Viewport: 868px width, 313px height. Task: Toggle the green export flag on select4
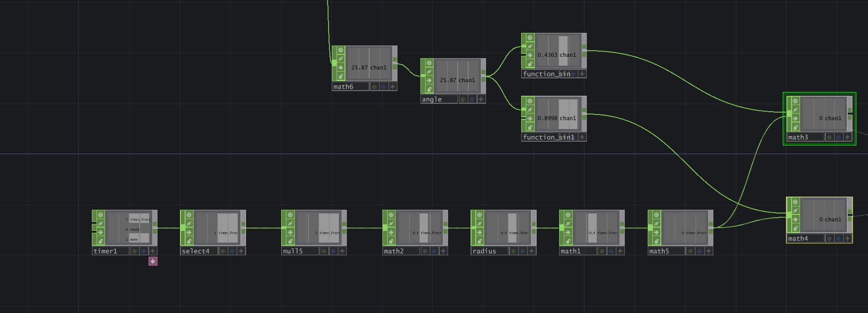(223, 251)
